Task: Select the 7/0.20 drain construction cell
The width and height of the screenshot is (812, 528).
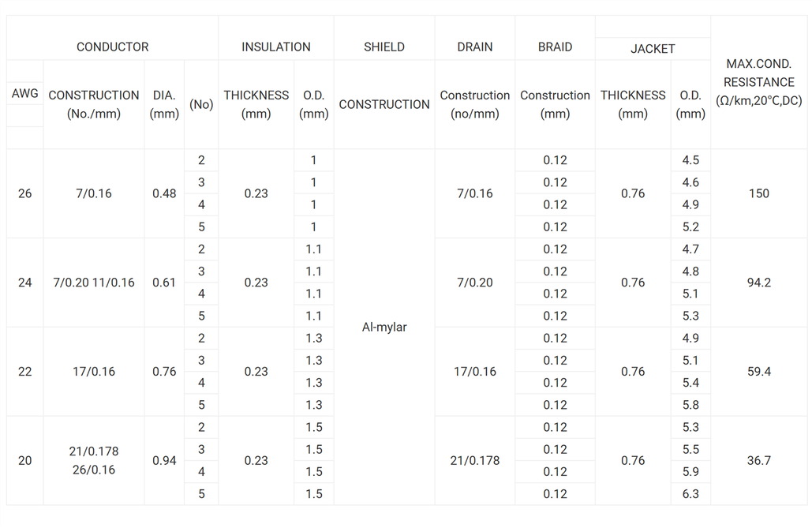Action: (x=474, y=283)
